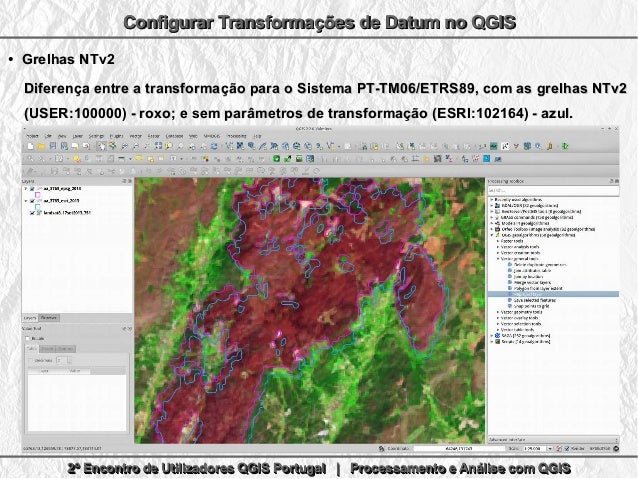Image resolution: width=638 pixels, height=479 pixels.
Task: Select the Zoom In tool
Action: 125,146
